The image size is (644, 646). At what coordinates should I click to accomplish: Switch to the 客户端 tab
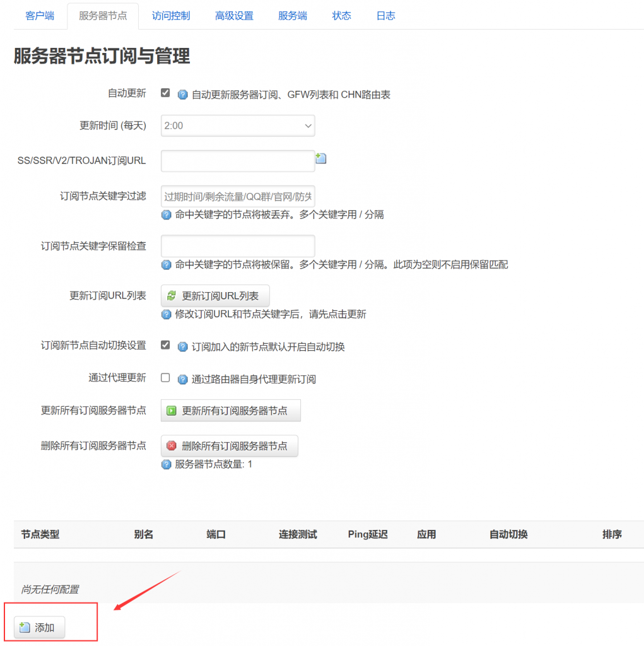pos(40,16)
